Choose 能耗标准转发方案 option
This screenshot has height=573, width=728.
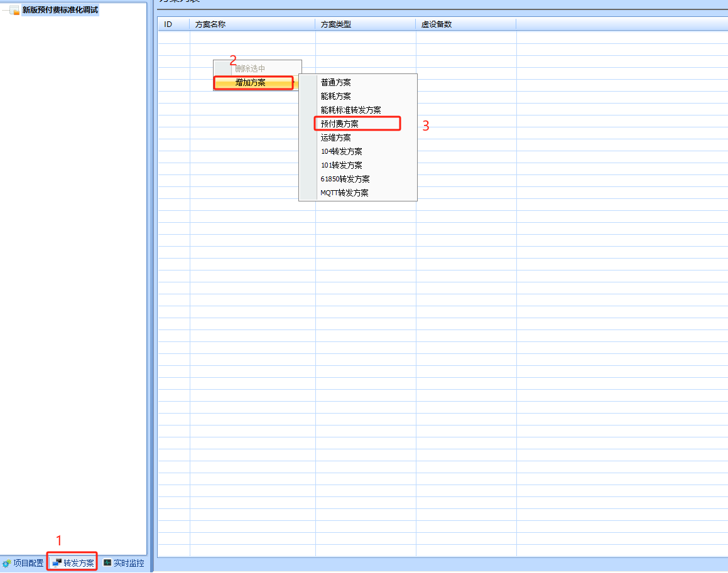350,110
